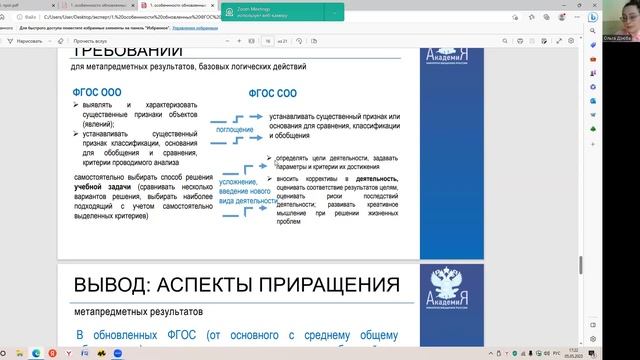This screenshot has height=360, width=640.
Task: Click the 'поглощение' label on slide
Action: point(235,129)
